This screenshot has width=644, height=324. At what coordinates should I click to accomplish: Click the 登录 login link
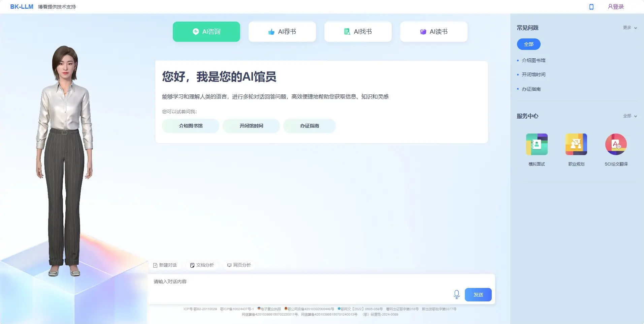coord(616,6)
